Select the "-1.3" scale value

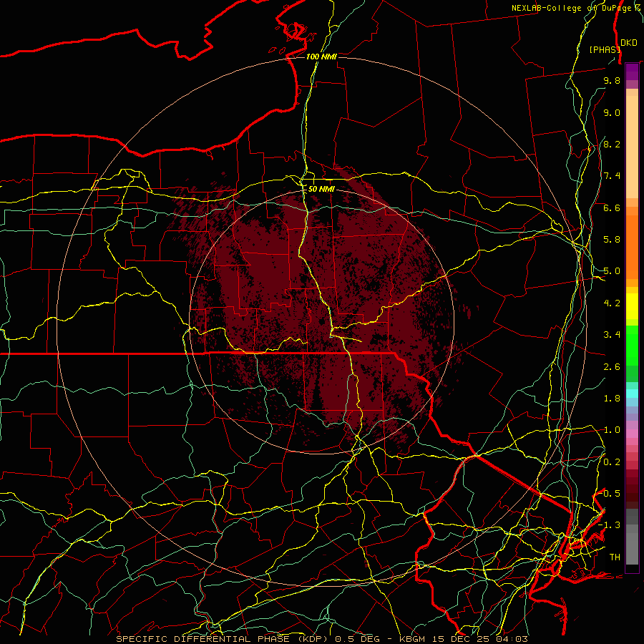click(609, 525)
